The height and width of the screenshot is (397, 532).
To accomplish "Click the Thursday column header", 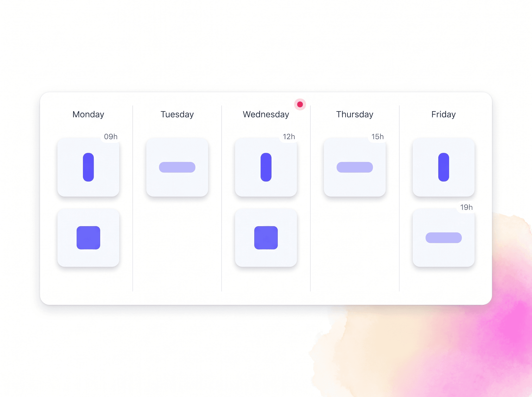I will click(x=355, y=114).
